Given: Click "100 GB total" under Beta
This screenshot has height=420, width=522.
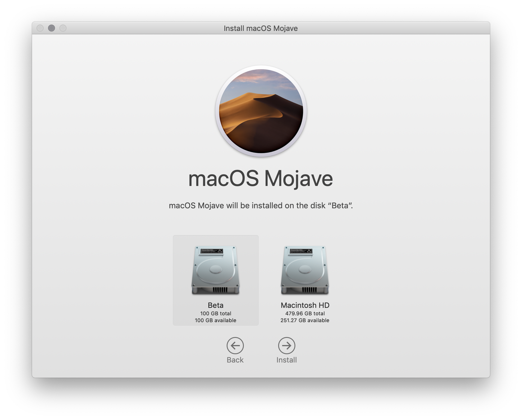Looking at the screenshot, I should point(216,314).
